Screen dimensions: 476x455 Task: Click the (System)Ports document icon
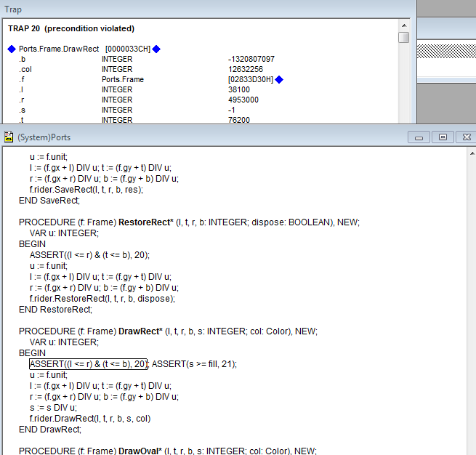click(x=9, y=137)
